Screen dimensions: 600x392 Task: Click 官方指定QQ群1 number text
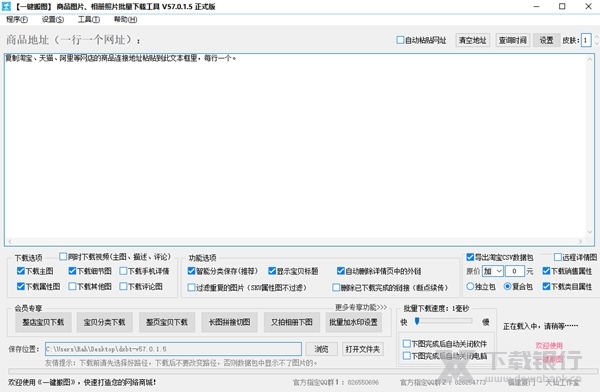coord(363,382)
